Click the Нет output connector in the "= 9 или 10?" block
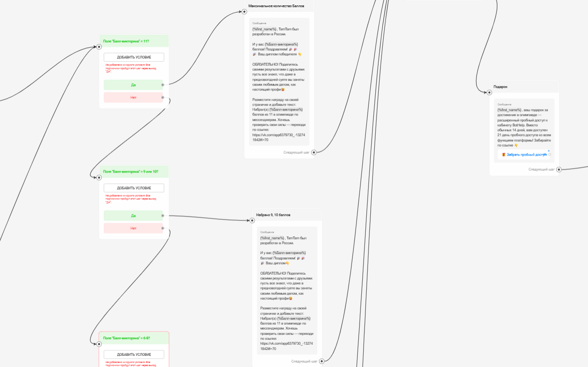588x367 pixels. click(x=162, y=228)
